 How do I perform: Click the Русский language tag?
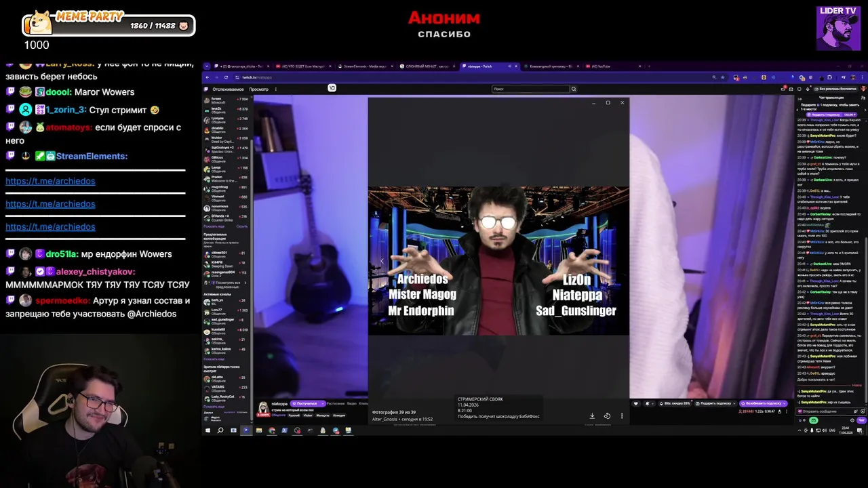294,415
